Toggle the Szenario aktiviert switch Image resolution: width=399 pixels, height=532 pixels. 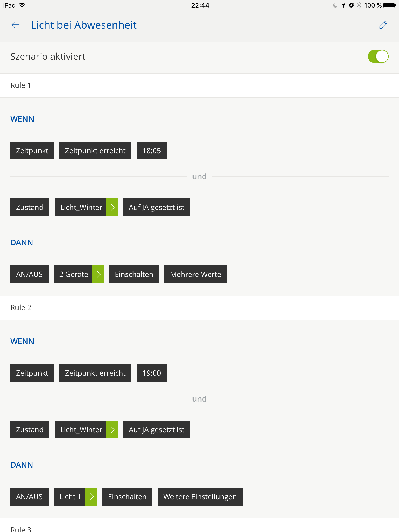point(378,56)
